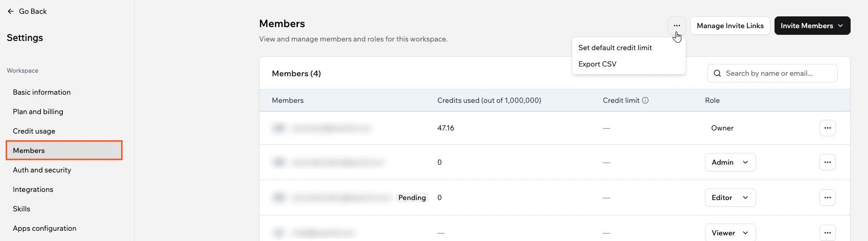Select the Members settings item
Screen dimensions: 868x241
64,150
